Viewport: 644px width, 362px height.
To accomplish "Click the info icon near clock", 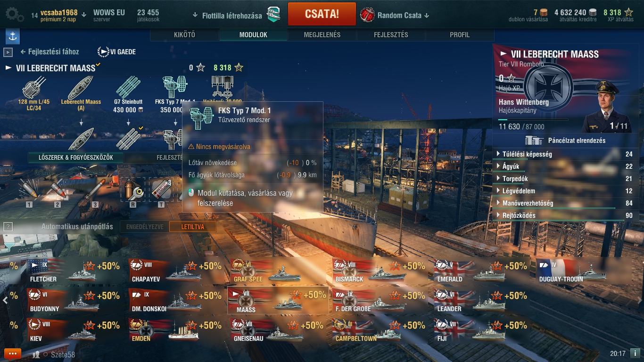I will (635, 353).
